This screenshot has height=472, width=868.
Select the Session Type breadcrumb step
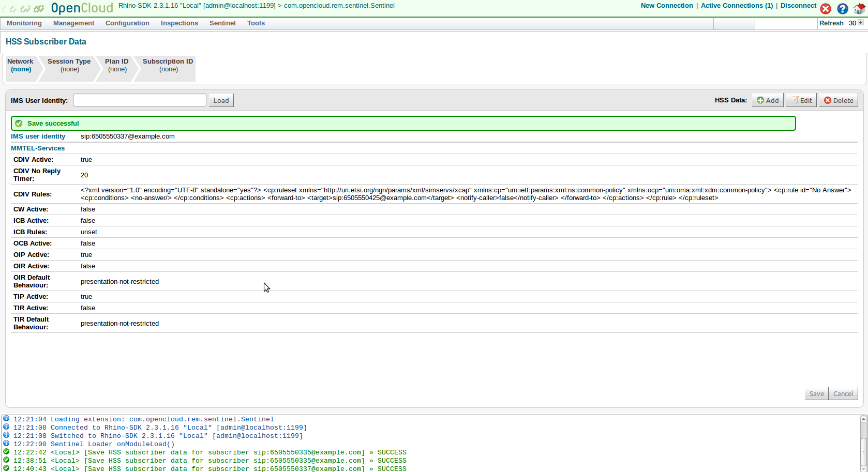pyautogui.click(x=69, y=65)
